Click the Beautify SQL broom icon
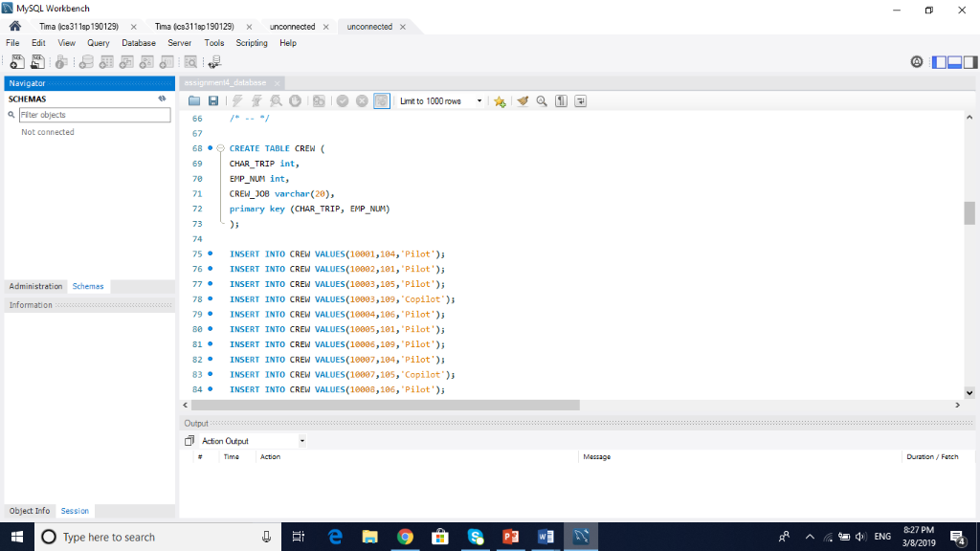 [x=522, y=100]
